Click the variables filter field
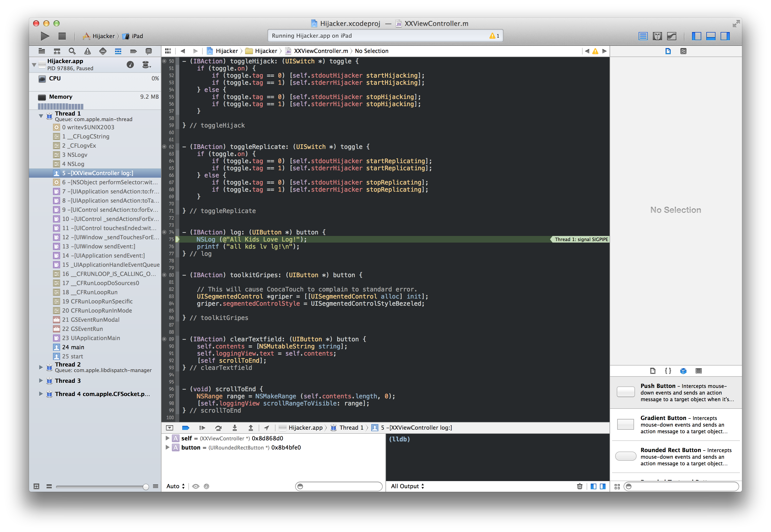The height and width of the screenshot is (532, 771). [339, 486]
